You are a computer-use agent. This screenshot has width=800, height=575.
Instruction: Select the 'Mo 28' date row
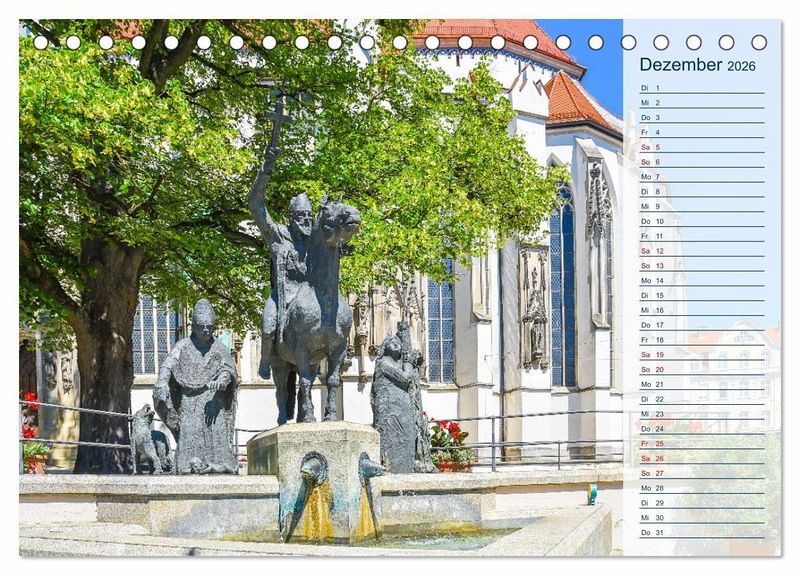pyautogui.click(x=702, y=487)
